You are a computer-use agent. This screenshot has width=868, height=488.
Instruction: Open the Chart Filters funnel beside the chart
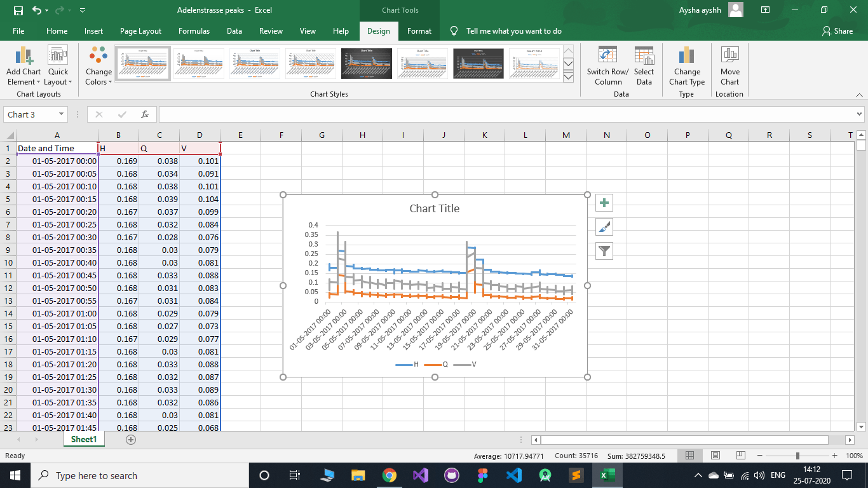604,251
